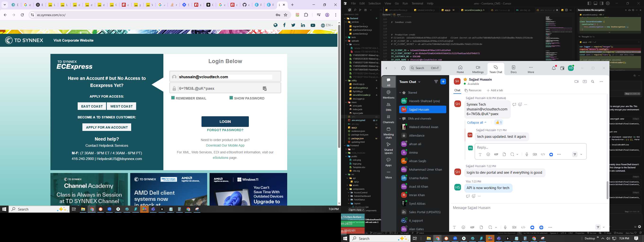Click the email input field on login form
Screen dimensions: 644x242
coord(225,77)
